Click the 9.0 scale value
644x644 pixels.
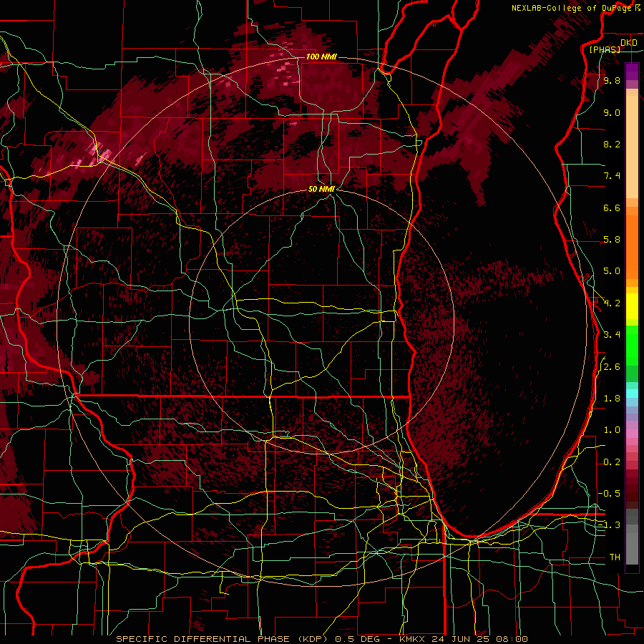612,112
